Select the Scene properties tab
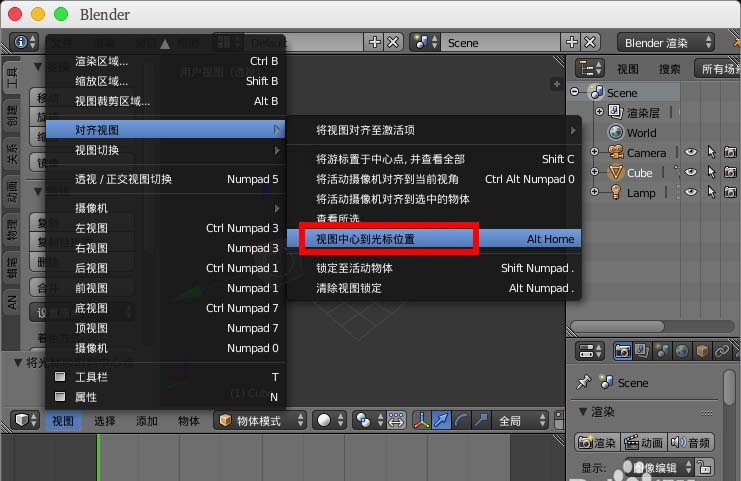 coord(662,351)
